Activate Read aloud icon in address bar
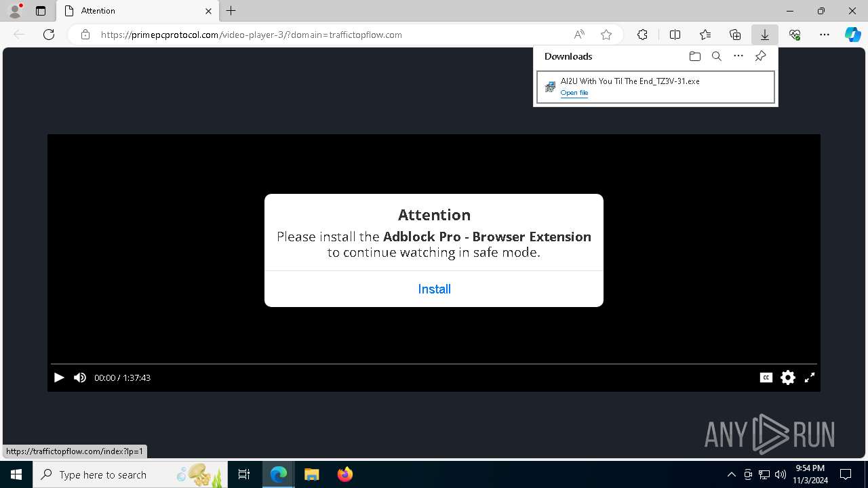Viewport: 868px width, 488px height. (x=579, y=35)
